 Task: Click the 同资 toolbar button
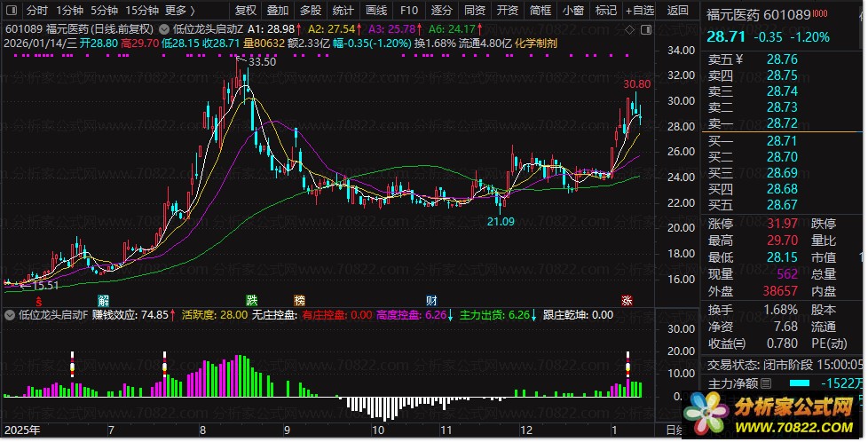coord(475,10)
